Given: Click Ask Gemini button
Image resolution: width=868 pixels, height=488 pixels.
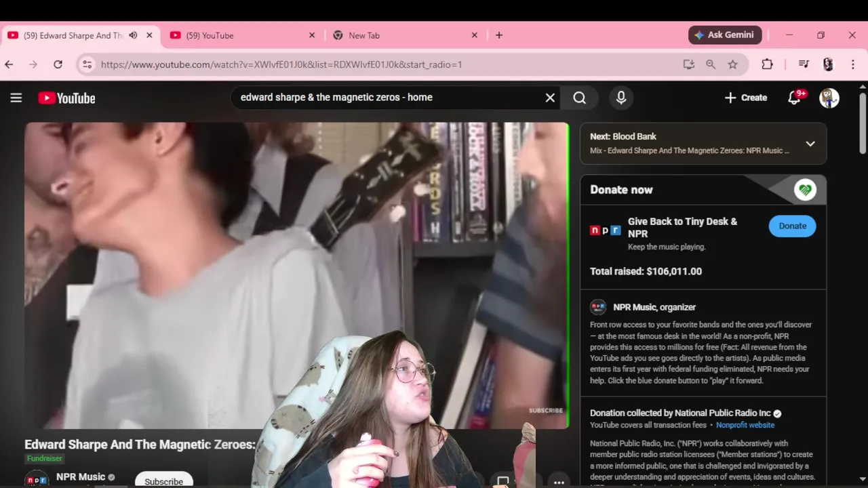Looking at the screenshot, I should pyautogui.click(x=725, y=35).
